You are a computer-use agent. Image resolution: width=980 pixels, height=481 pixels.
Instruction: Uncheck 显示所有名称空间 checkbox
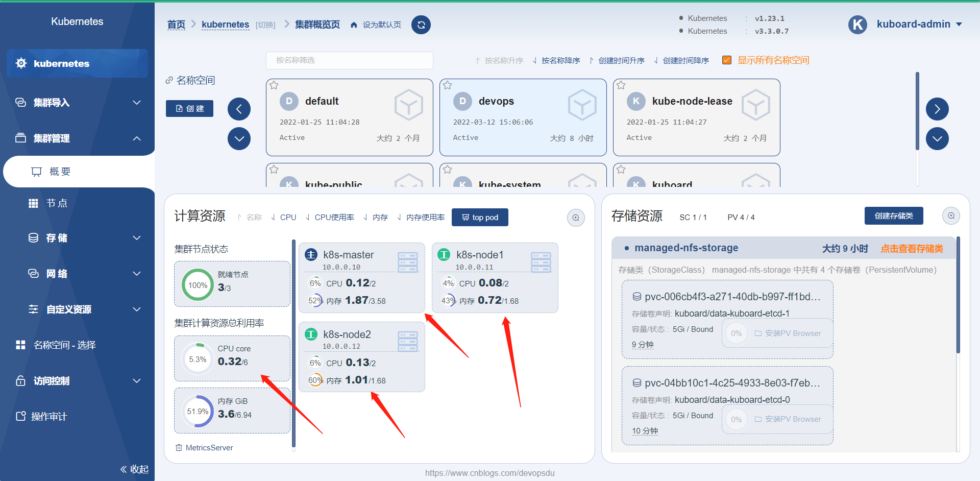point(727,60)
